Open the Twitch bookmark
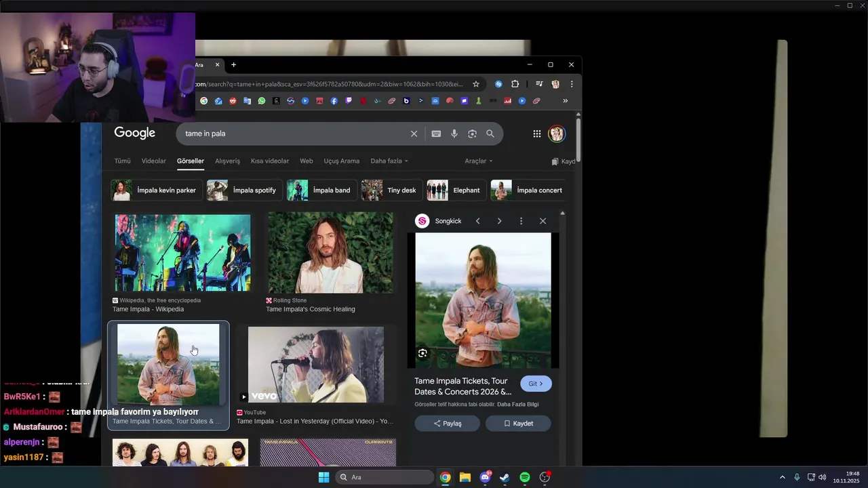This screenshot has height=488, width=868. [349, 101]
